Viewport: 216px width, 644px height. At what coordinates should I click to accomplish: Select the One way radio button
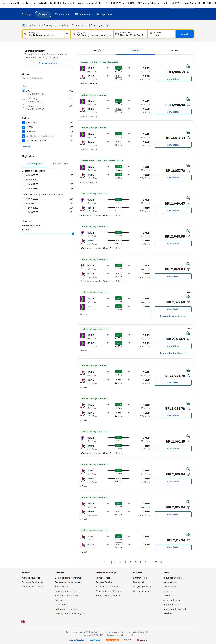click(x=41, y=25)
